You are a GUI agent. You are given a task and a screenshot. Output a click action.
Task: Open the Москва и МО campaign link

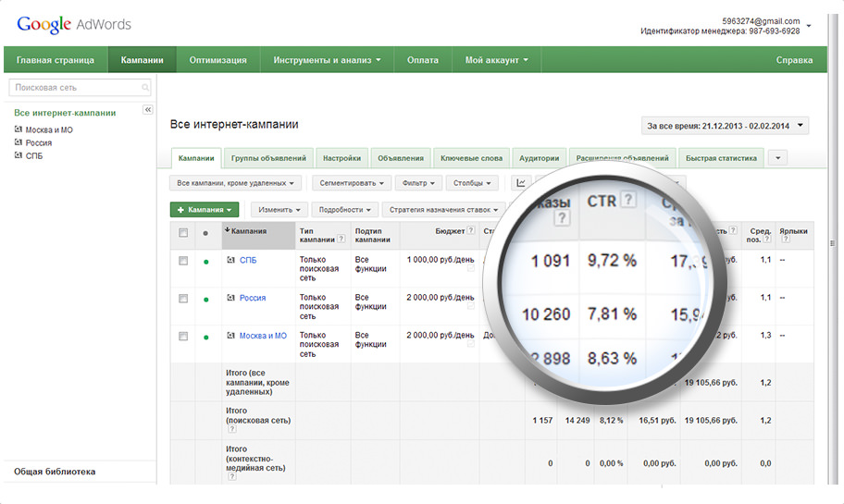tap(263, 336)
